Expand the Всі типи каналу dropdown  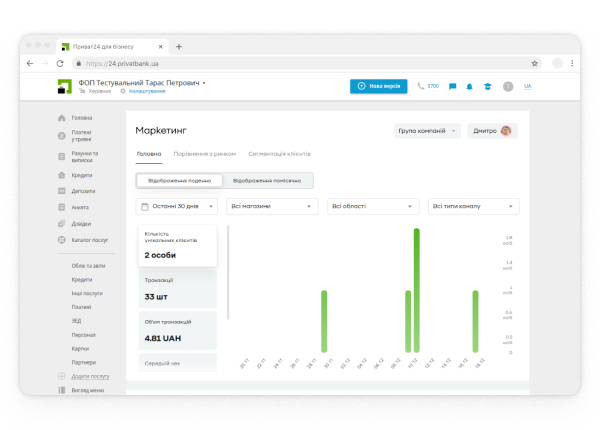pos(473,206)
